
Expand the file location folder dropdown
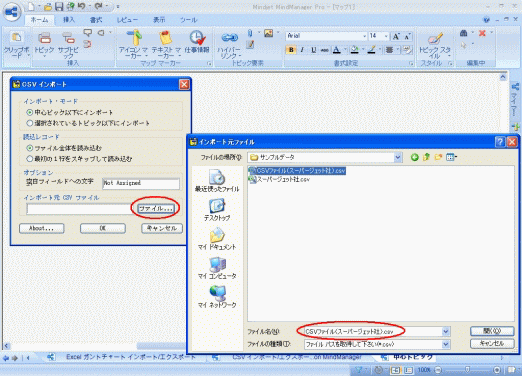[398, 157]
